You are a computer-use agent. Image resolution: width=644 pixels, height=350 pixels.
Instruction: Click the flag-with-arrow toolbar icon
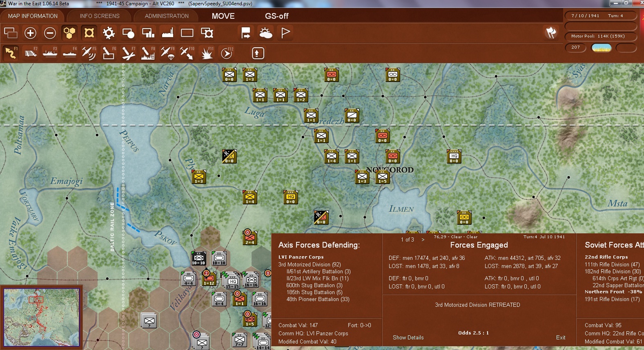click(x=246, y=33)
